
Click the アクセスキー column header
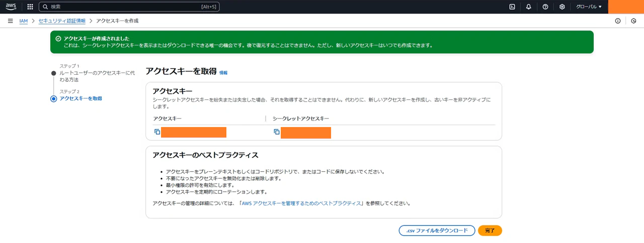click(167, 118)
